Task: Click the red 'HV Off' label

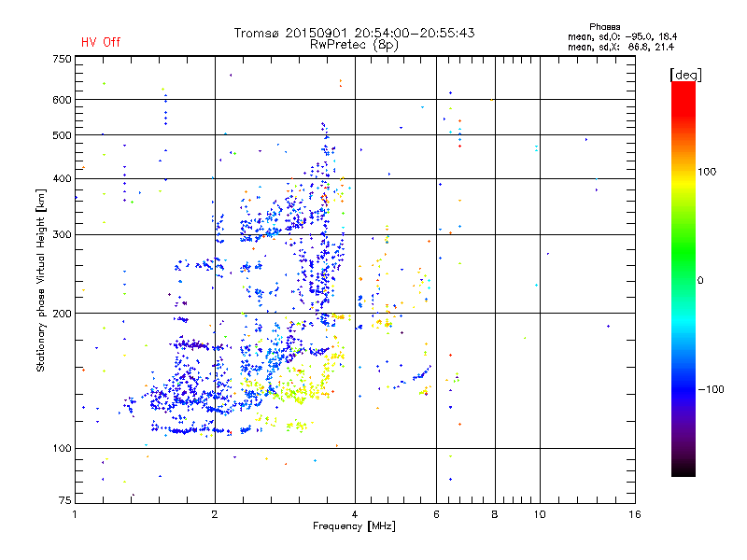Action: pos(101,42)
